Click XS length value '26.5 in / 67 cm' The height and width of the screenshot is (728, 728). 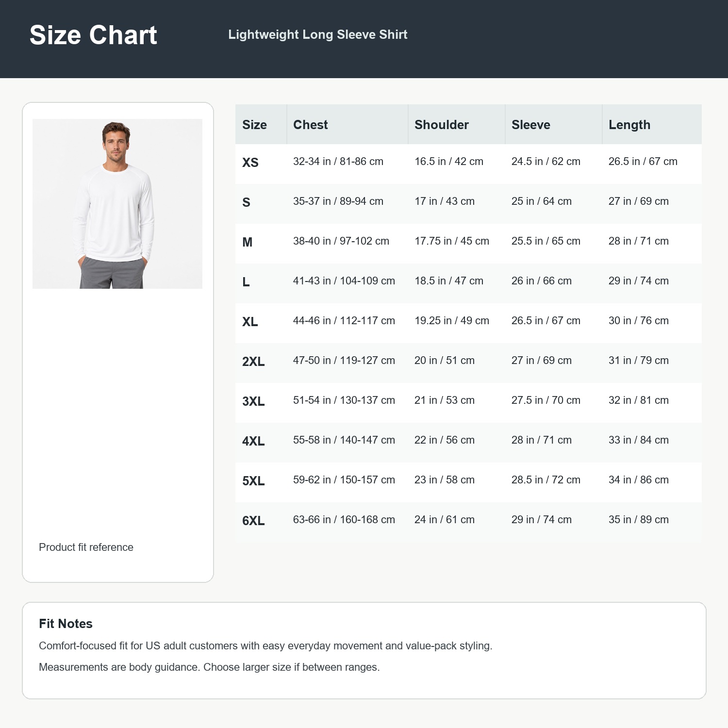coord(643,162)
